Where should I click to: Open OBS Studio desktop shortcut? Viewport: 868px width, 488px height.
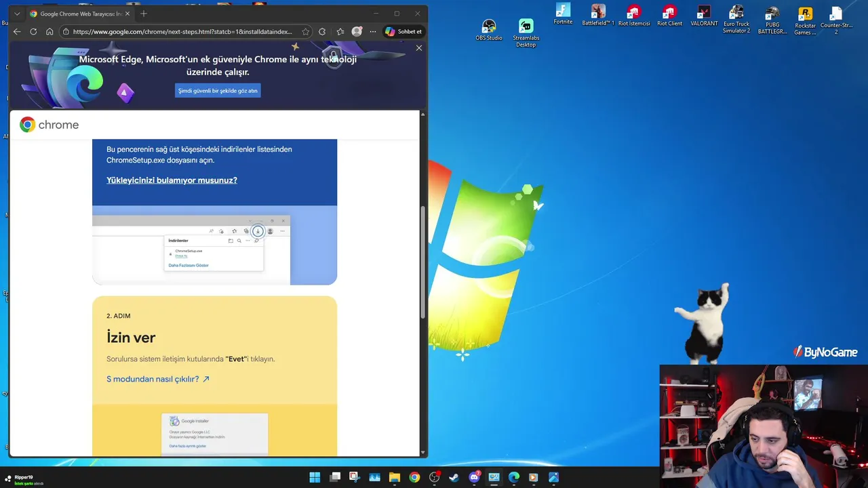pos(489,30)
